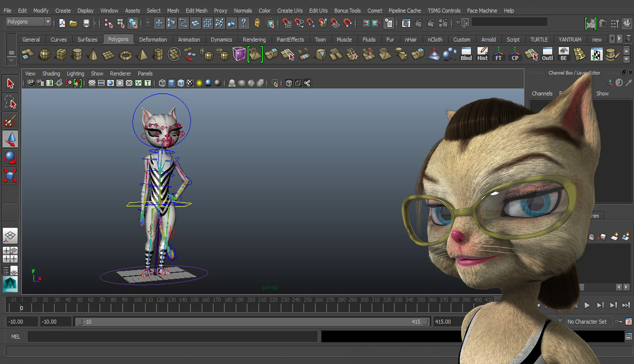The width and height of the screenshot is (634, 364).
Task: Toggle use all lights yellow bulb
Action: (x=199, y=83)
